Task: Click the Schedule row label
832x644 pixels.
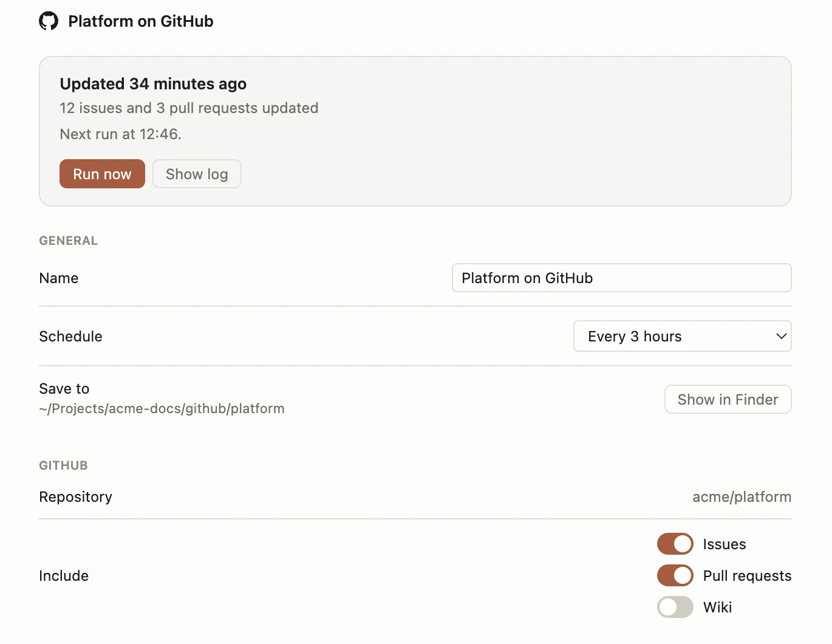Action: [70, 337]
